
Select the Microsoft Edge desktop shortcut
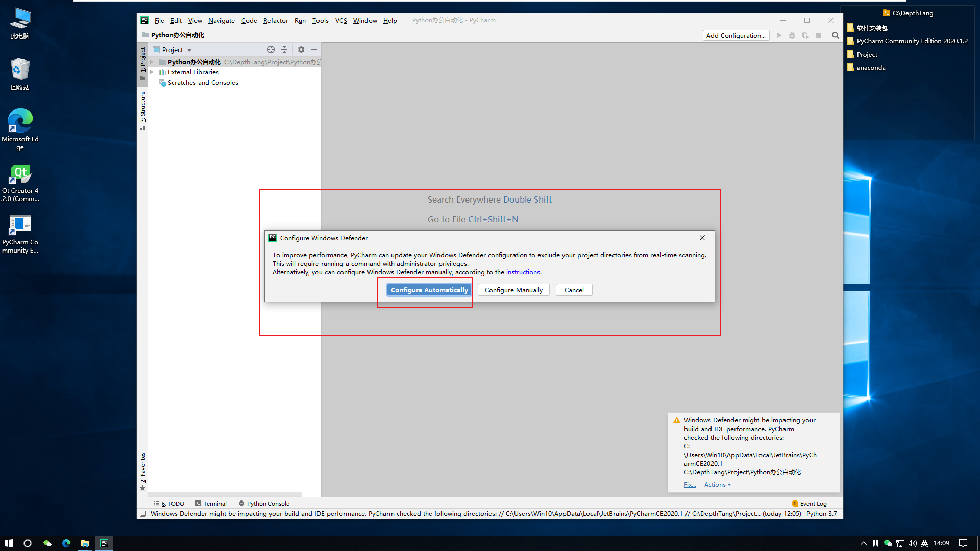(20, 130)
